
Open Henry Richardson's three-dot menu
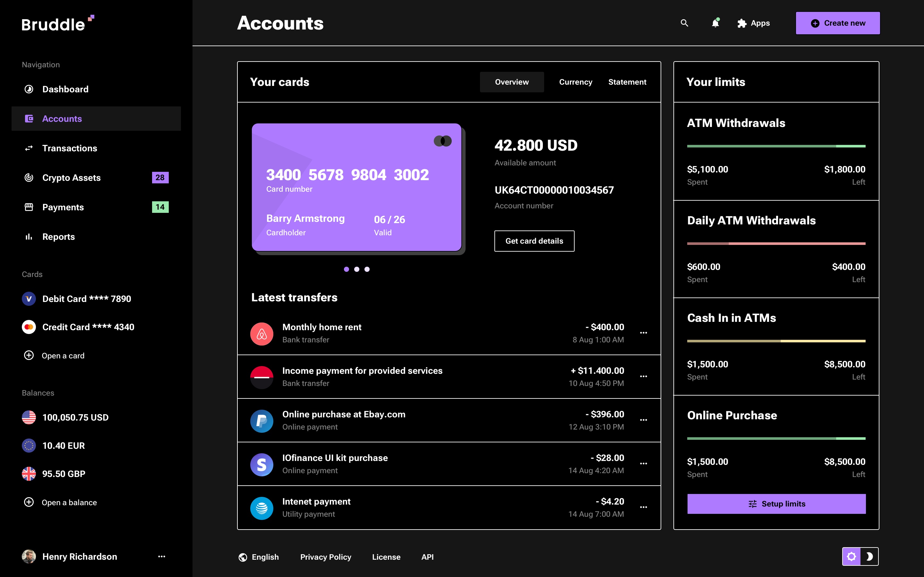(x=161, y=556)
